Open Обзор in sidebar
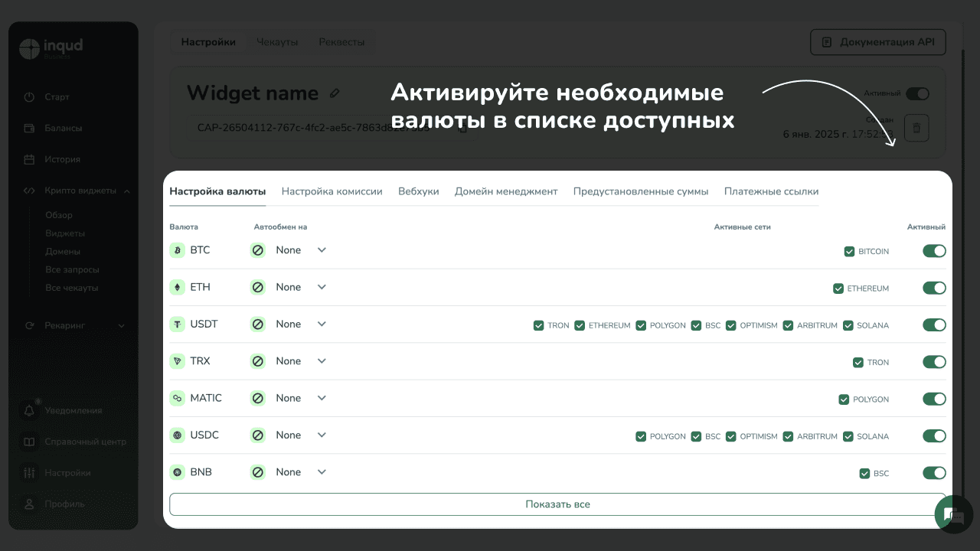 (59, 216)
